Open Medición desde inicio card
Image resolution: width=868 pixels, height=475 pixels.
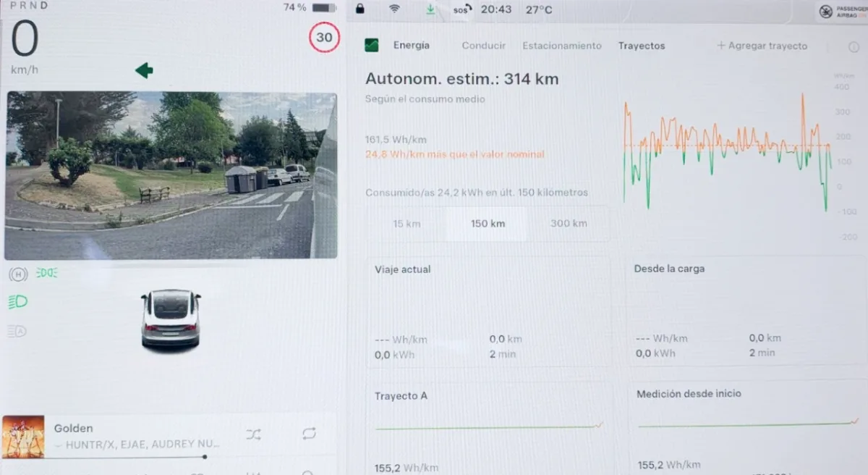[x=748, y=428]
